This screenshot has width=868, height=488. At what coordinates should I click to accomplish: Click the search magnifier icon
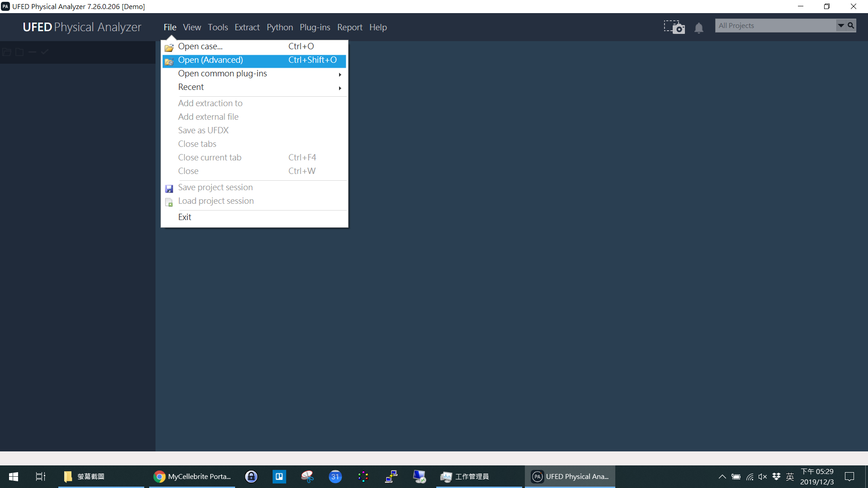pyautogui.click(x=851, y=26)
